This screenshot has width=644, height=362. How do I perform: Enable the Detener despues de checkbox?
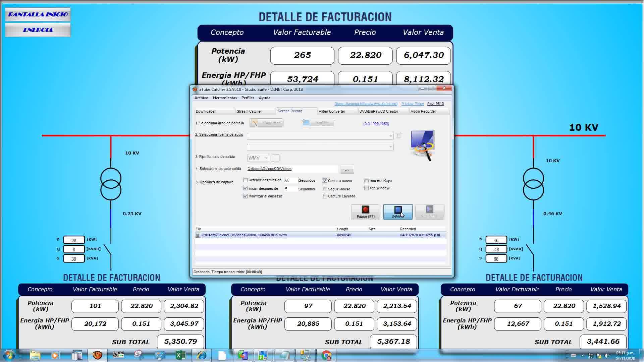246,180
